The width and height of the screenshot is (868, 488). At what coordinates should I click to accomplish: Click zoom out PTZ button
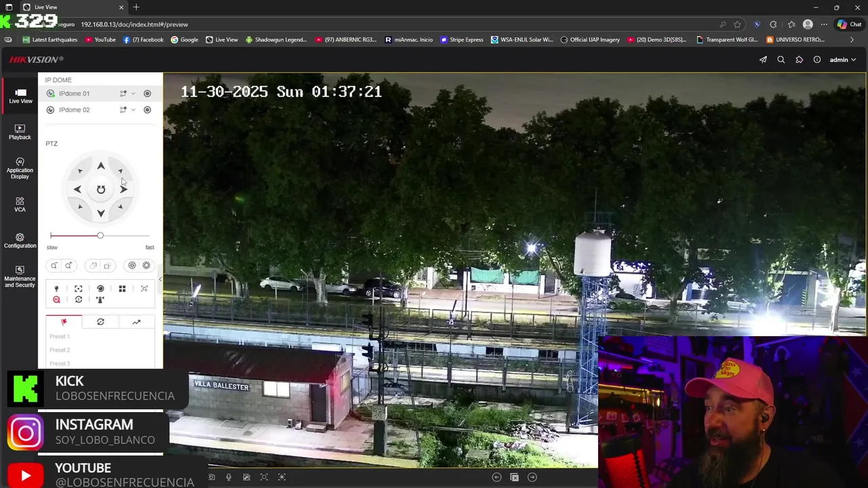54,266
